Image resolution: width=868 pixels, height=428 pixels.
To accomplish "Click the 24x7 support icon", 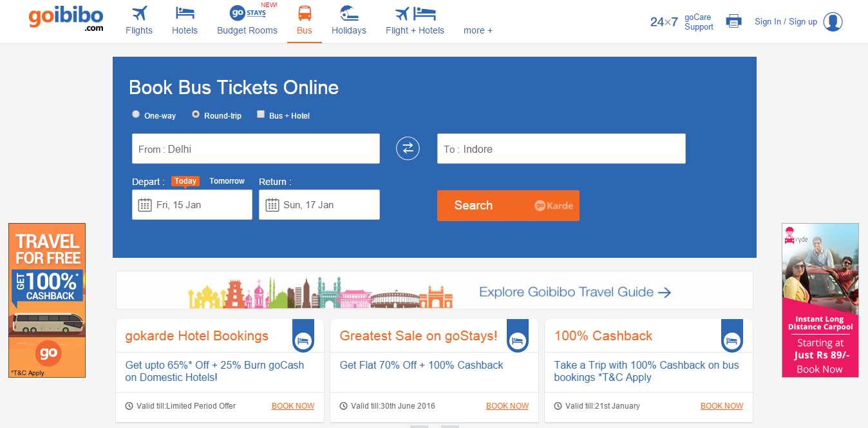I will click(664, 22).
